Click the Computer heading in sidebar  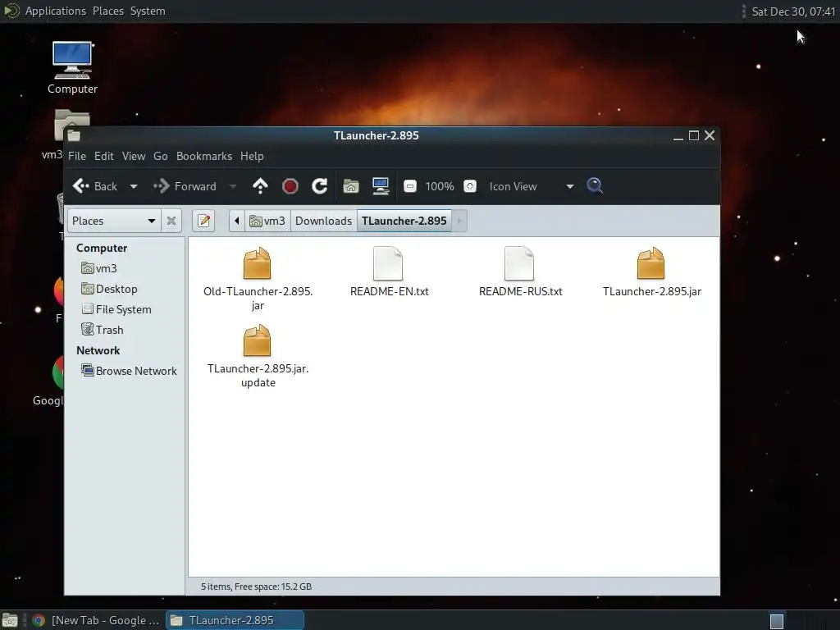pos(102,248)
